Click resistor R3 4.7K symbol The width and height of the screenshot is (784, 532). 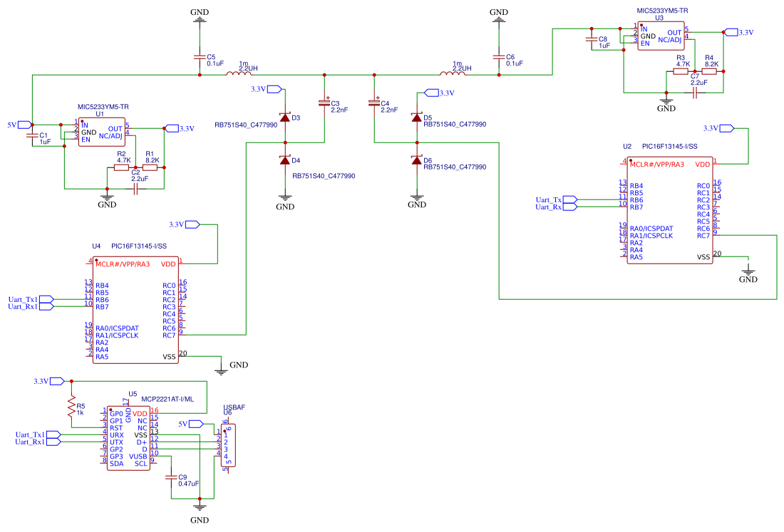681,71
